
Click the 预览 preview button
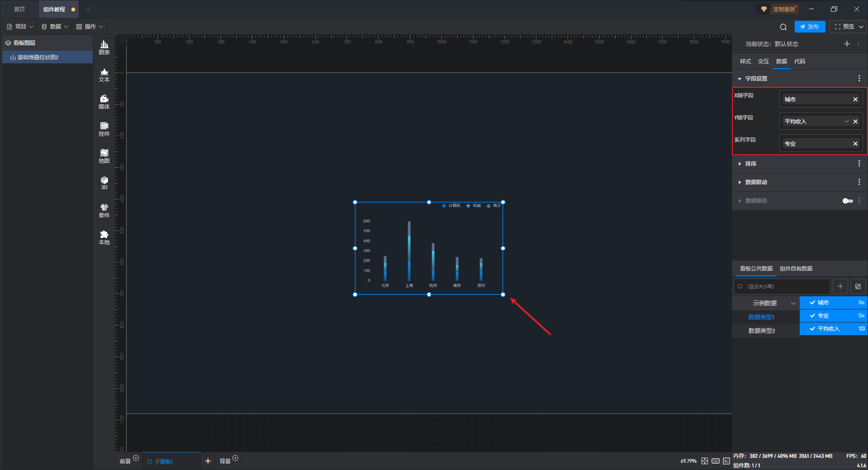tap(844, 27)
